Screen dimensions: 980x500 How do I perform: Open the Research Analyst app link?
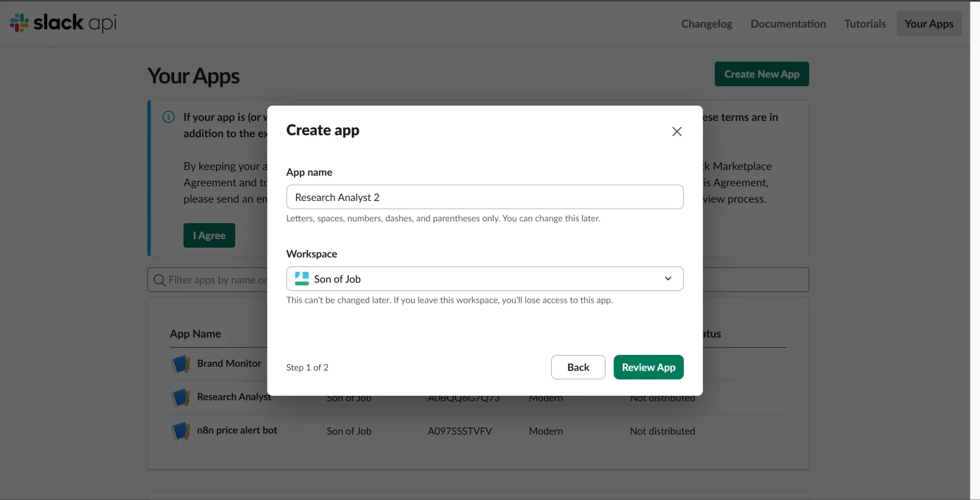pyautogui.click(x=234, y=397)
